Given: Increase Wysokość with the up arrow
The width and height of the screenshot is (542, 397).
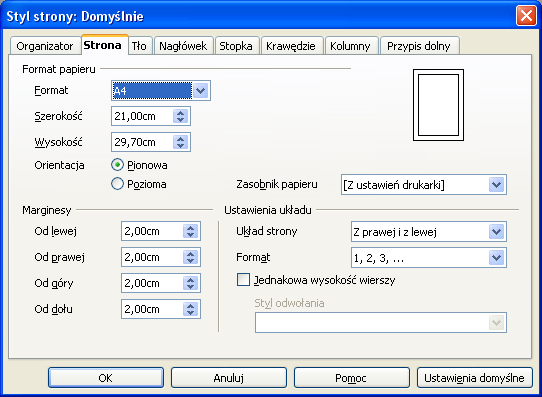Looking at the screenshot, I should 180,139.
